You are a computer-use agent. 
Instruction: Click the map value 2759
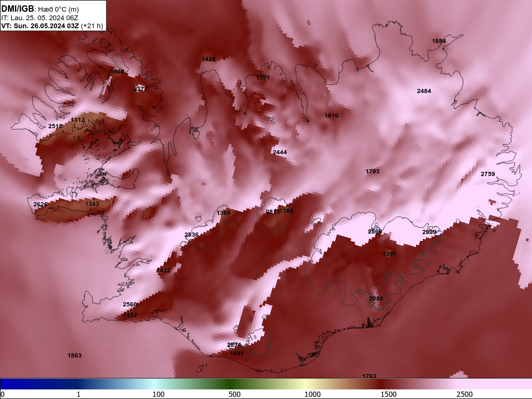tap(488, 174)
